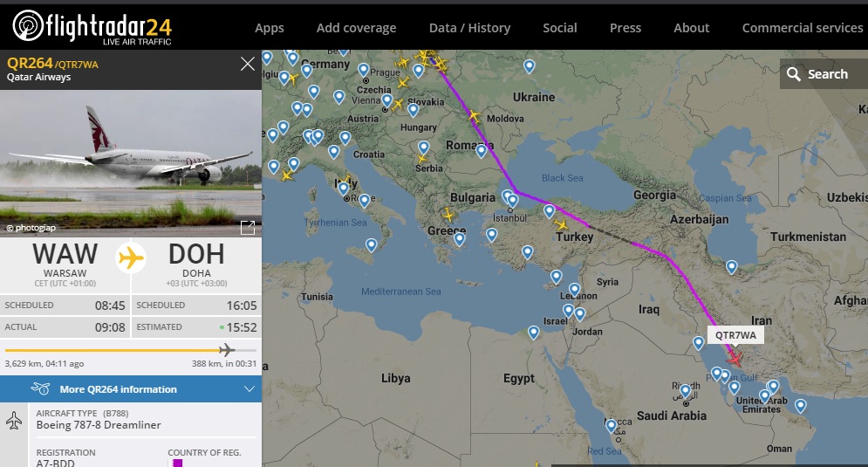The width and height of the screenshot is (868, 467).
Task: Click the yellow plane near Greece
Action: 448,215
